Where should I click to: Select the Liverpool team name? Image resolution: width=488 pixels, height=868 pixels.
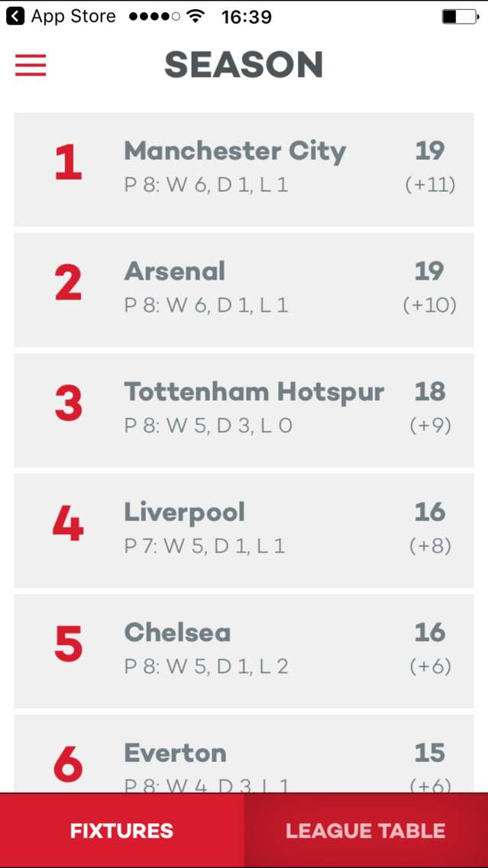184,513
